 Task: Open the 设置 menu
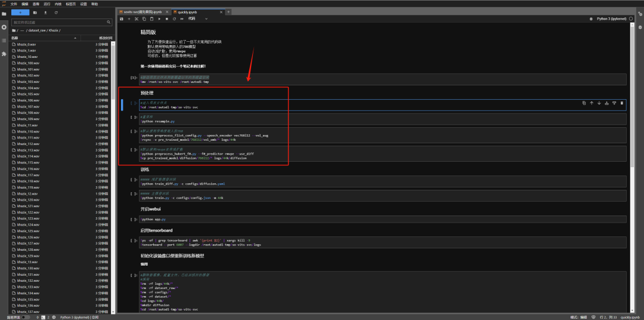click(84, 4)
